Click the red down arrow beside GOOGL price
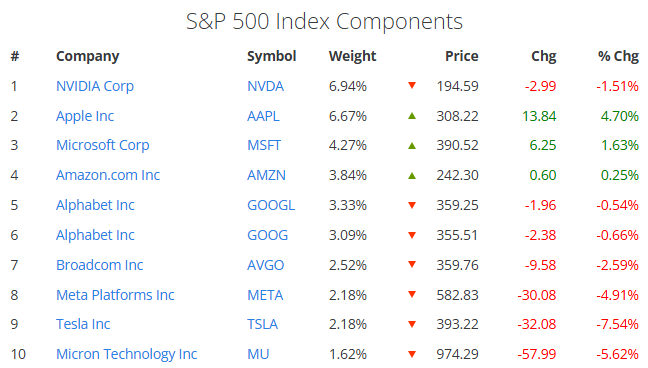Viewport: 648px width, 368px height. (412, 205)
